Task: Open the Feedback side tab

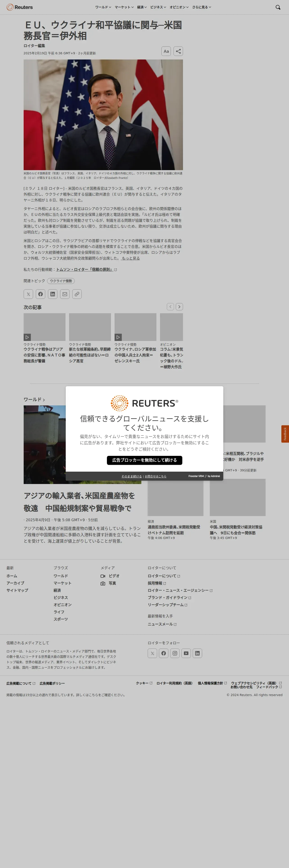Action: 285,434
